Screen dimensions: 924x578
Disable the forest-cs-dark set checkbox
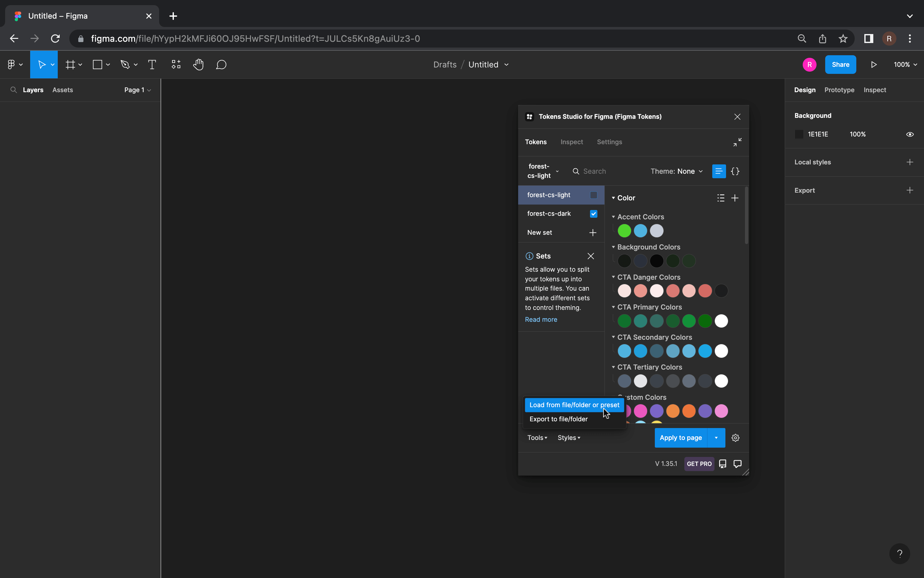pyautogui.click(x=593, y=214)
